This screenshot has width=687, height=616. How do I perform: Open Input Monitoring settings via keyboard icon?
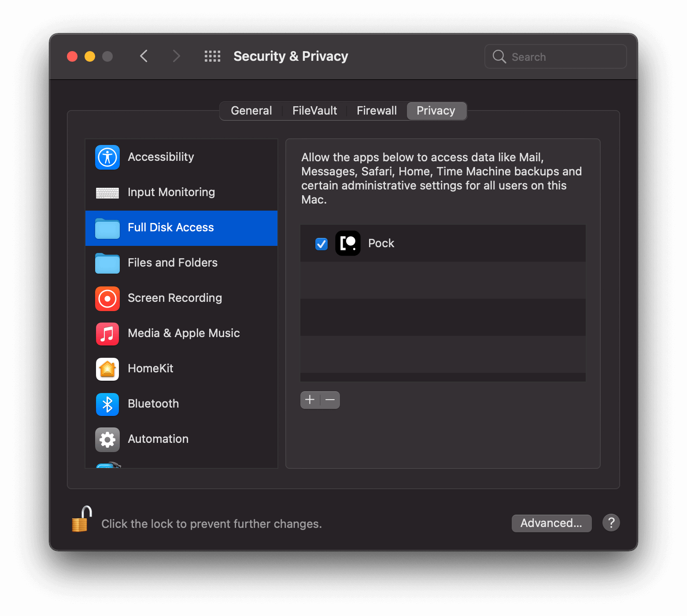pos(107,193)
